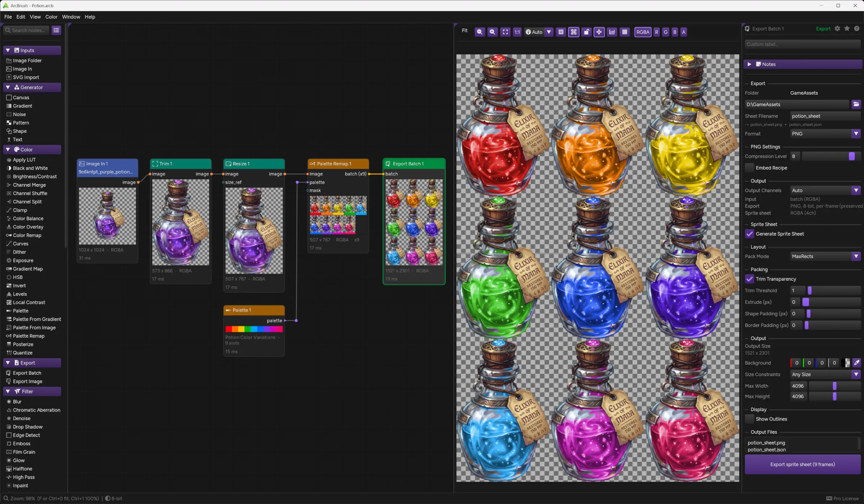The image size is (864, 504).
Task: Select the Trim 1 node header
Action: click(x=181, y=164)
